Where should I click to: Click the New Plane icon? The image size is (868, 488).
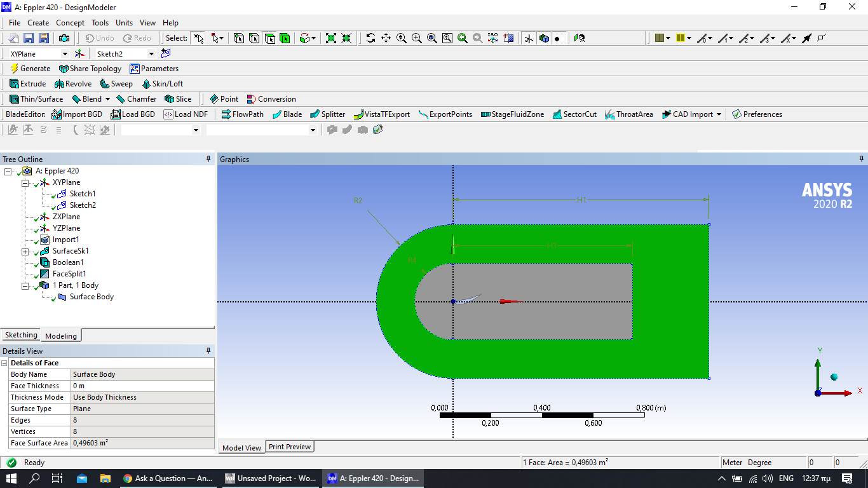pos(79,54)
